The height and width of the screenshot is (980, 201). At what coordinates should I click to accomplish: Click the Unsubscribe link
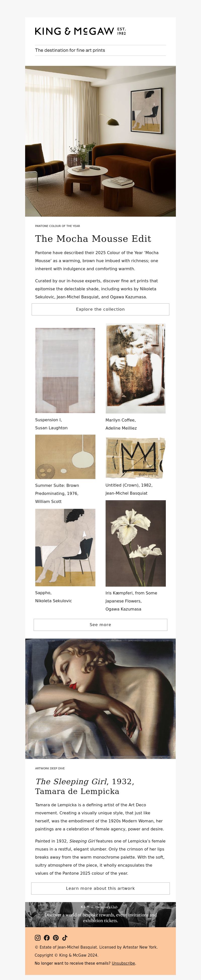123,963
